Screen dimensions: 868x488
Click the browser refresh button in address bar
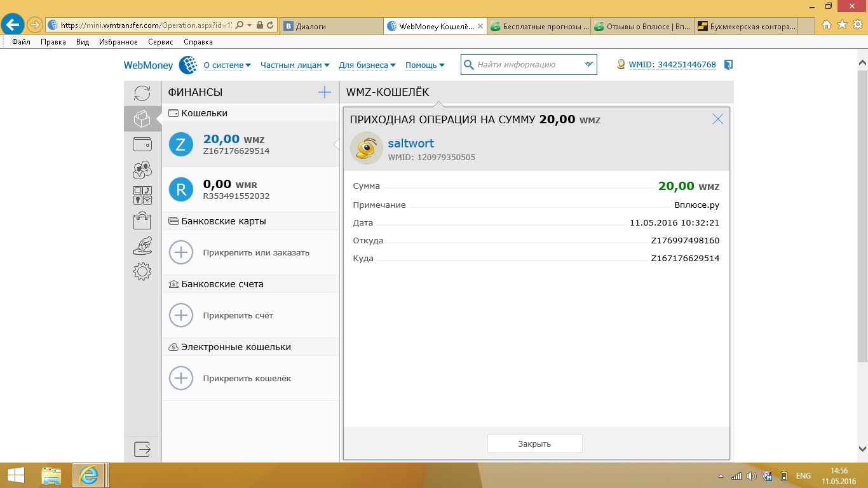271,25
